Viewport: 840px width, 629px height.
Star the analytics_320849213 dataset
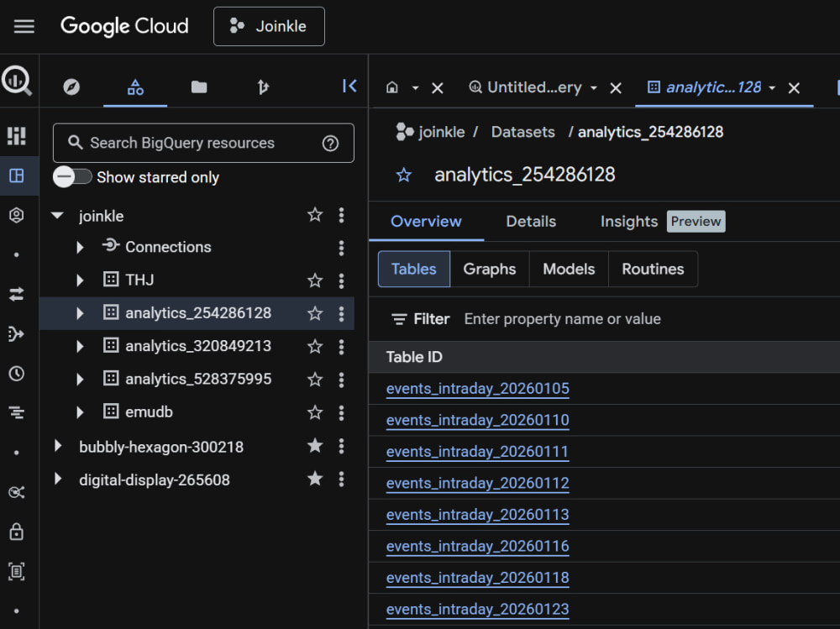315,347
